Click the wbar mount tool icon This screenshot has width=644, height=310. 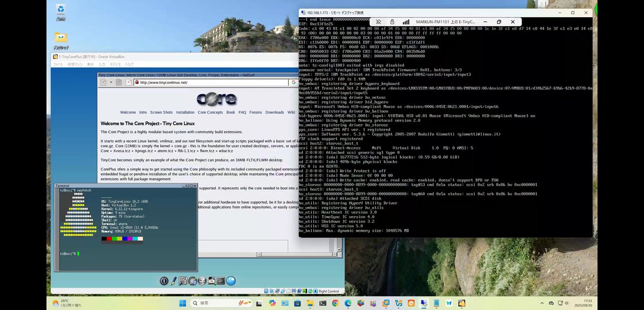tap(212, 281)
